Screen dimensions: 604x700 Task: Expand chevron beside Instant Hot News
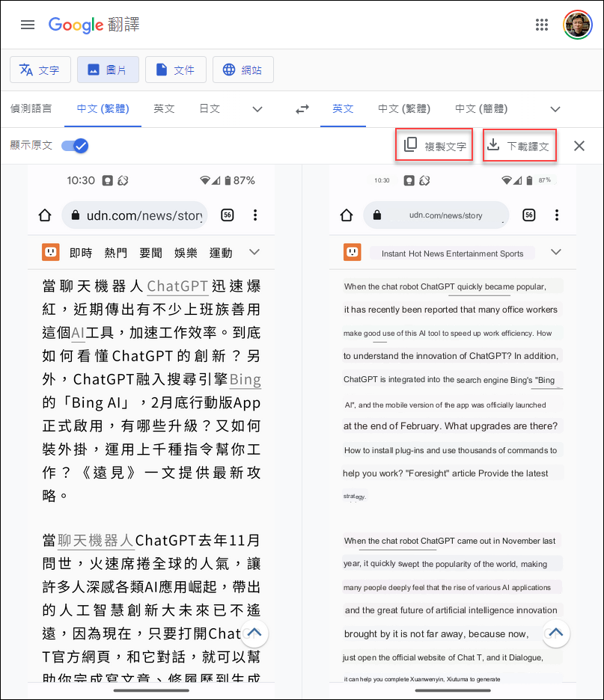pyautogui.click(x=556, y=252)
